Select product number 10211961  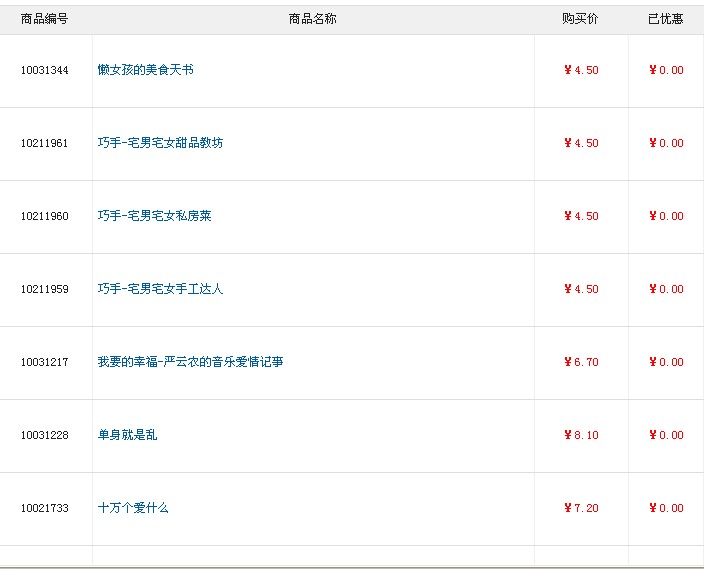click(44, 143)
